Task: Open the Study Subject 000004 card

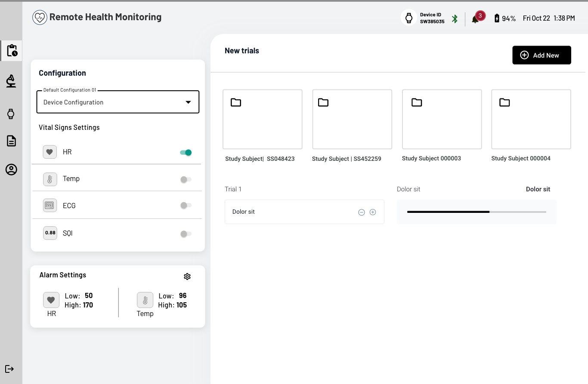Action: point(531,119)
